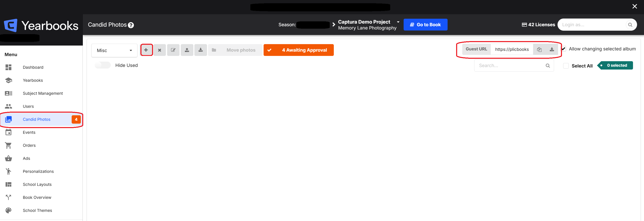Click the 42 Licenses link
The width and height of the screenshot is (644, 221).
[x=538, y=24]
